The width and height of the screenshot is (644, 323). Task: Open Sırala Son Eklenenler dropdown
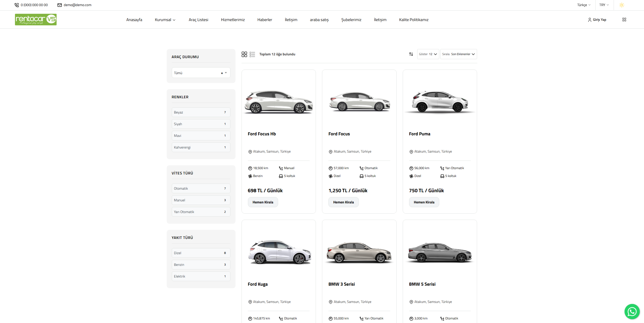(x=458, y=54)
